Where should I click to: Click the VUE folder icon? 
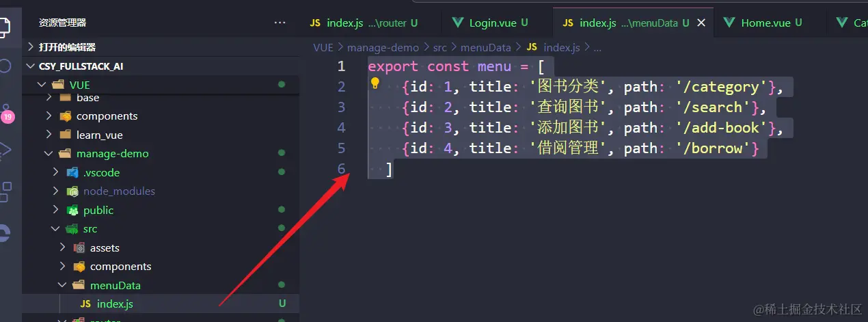[59, 85]
